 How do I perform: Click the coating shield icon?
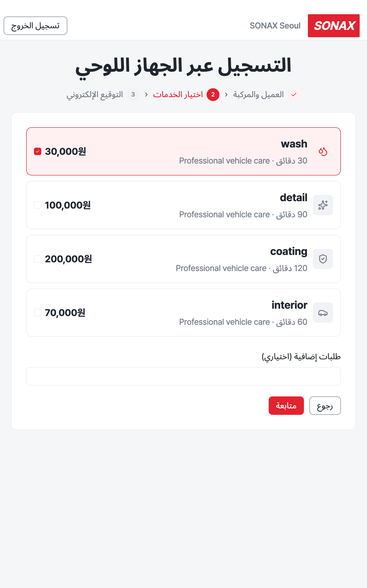point(323,259)
